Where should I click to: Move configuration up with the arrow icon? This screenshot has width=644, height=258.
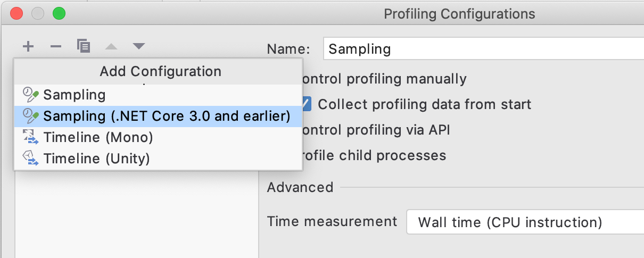pos(111,47)
